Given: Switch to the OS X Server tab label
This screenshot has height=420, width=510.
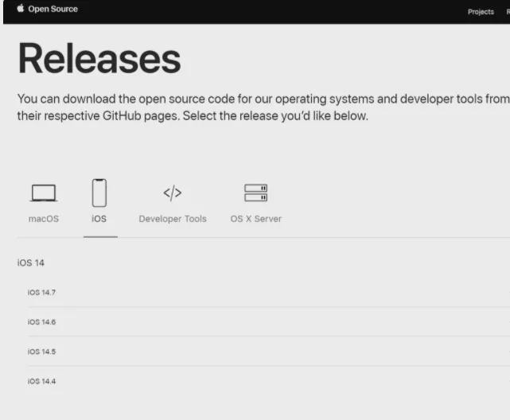Looking at the screenshot, I should (256, 219).
